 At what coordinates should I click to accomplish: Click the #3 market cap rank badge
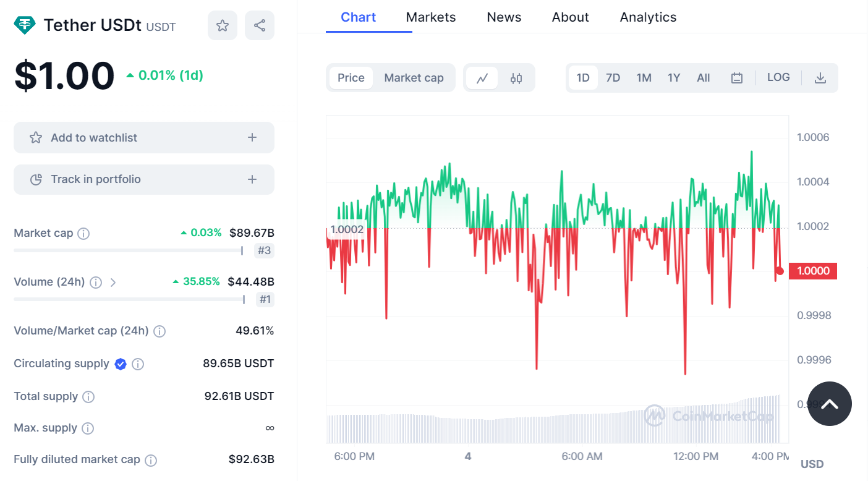coord(265,251)
